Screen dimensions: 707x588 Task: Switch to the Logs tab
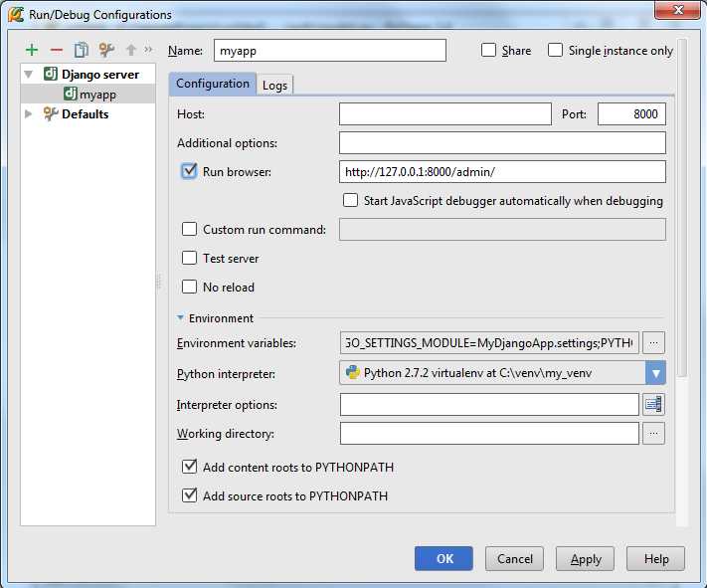point(274,86)
